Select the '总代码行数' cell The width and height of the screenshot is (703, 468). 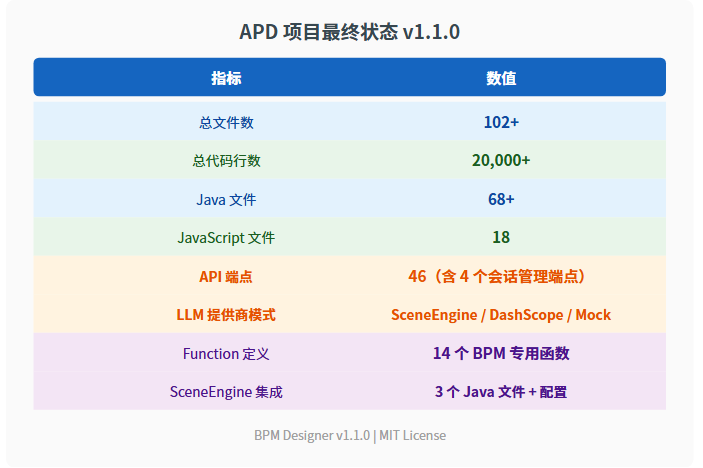[x=226, y=160]
